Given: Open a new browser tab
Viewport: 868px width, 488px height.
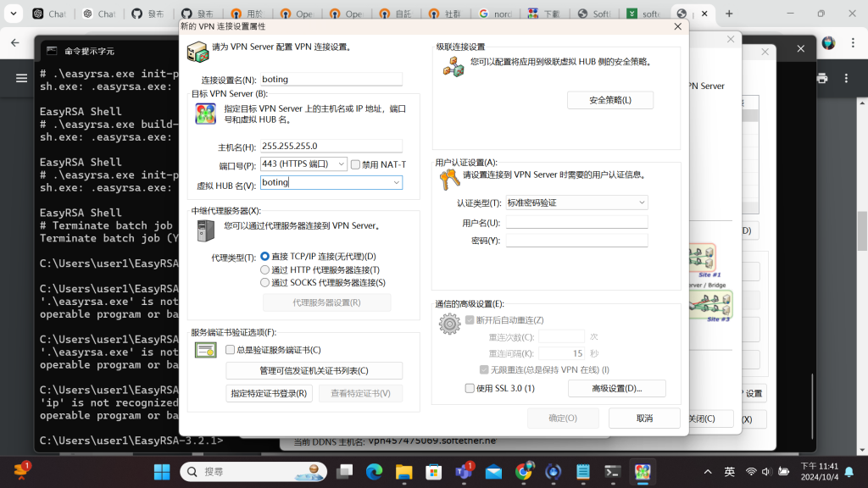Looking at the screenshot, I should point(729,14).
